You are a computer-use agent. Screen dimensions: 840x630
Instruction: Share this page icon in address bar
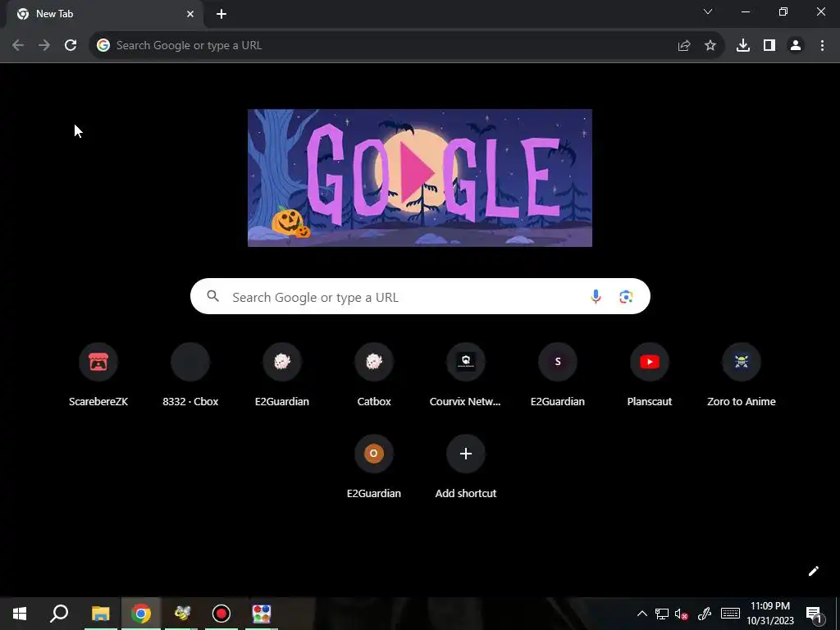pyautogui.click(x=684, y=46)
